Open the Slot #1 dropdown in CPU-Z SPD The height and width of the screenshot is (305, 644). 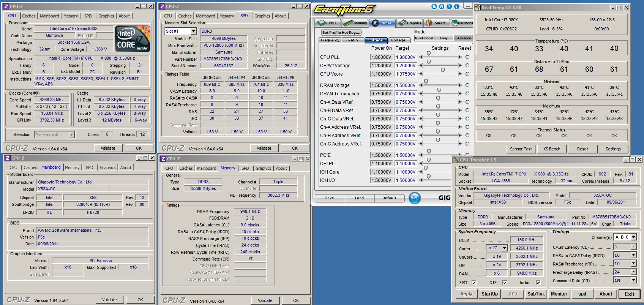coord(194,31)
